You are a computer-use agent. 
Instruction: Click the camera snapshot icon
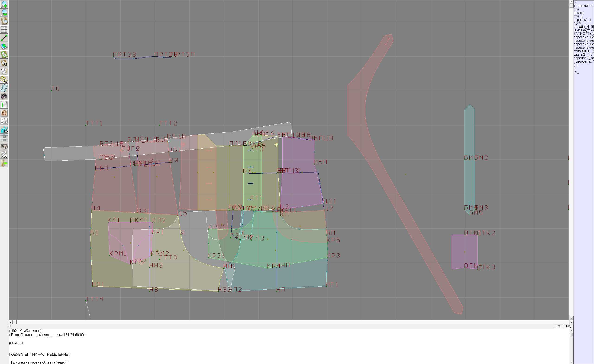point(4,96)
